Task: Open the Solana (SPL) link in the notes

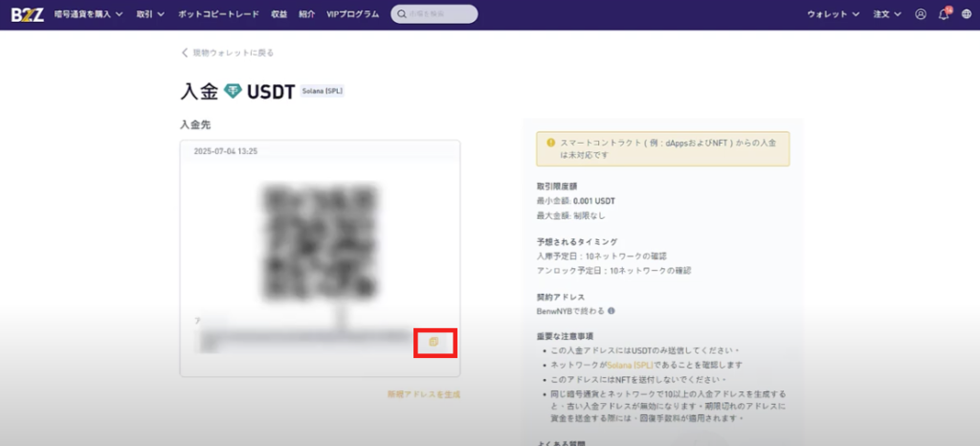Action: (628, 365)
